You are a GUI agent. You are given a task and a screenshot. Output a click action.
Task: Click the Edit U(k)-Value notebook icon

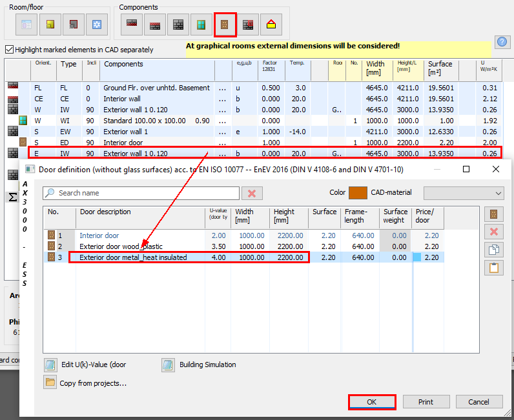click(50, 365)
